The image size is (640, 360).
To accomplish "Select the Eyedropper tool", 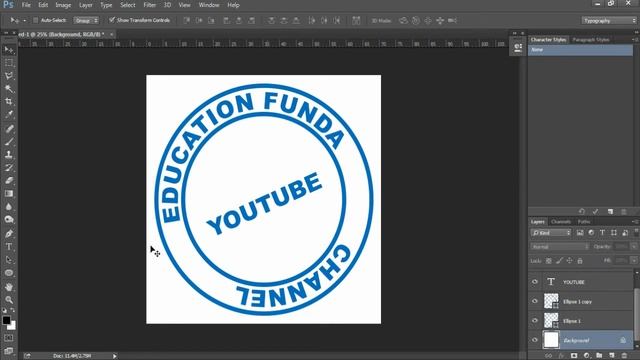I will (9, 114).
